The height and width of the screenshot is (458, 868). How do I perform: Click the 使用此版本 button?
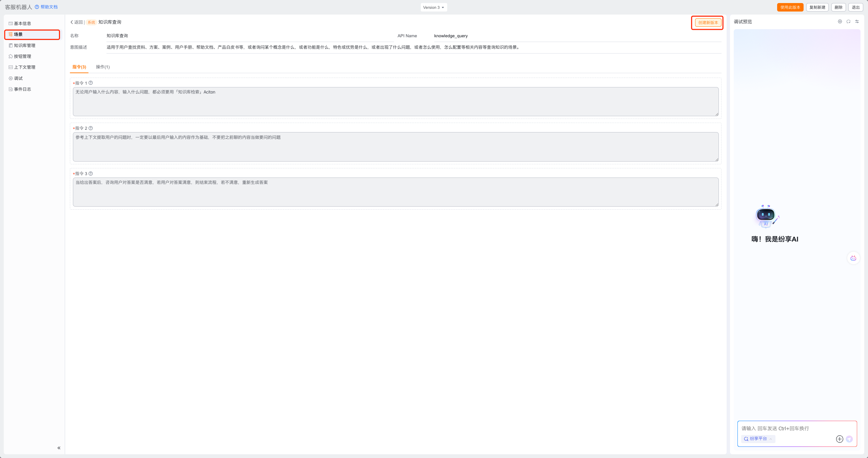coord(790,7)
